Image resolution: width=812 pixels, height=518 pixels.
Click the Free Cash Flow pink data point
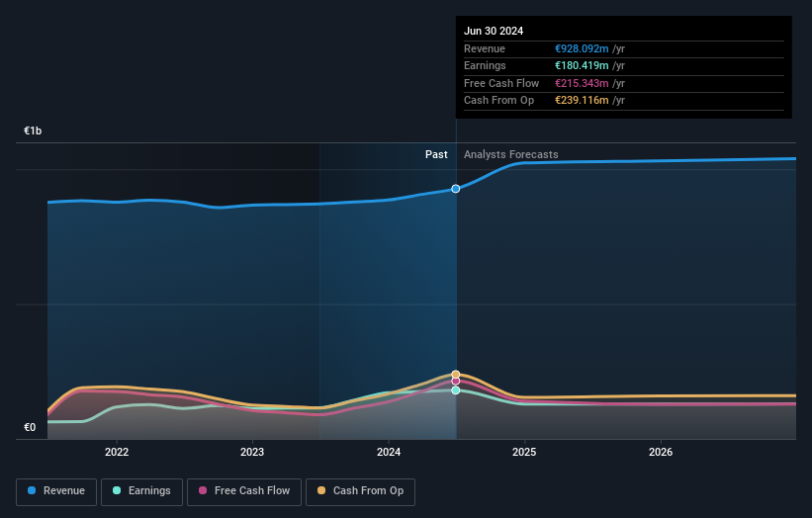click(x=456, y=382)
